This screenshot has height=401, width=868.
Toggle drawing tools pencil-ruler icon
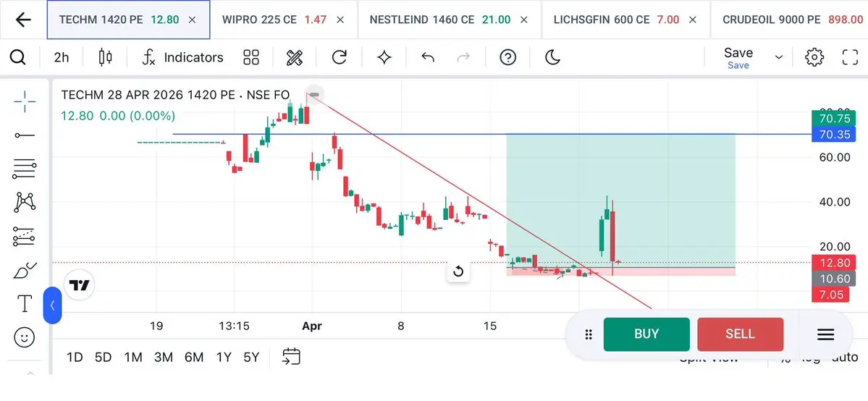click(295, 57)
